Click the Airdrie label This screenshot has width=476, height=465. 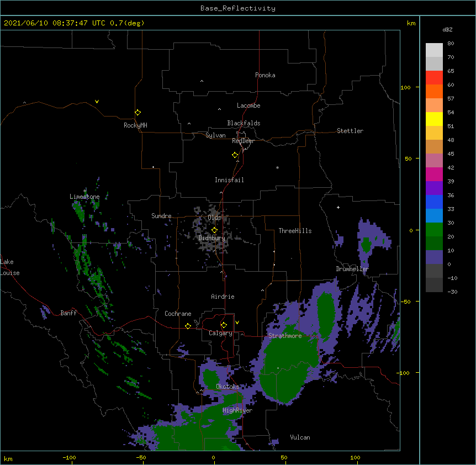[x=223, y=297]
